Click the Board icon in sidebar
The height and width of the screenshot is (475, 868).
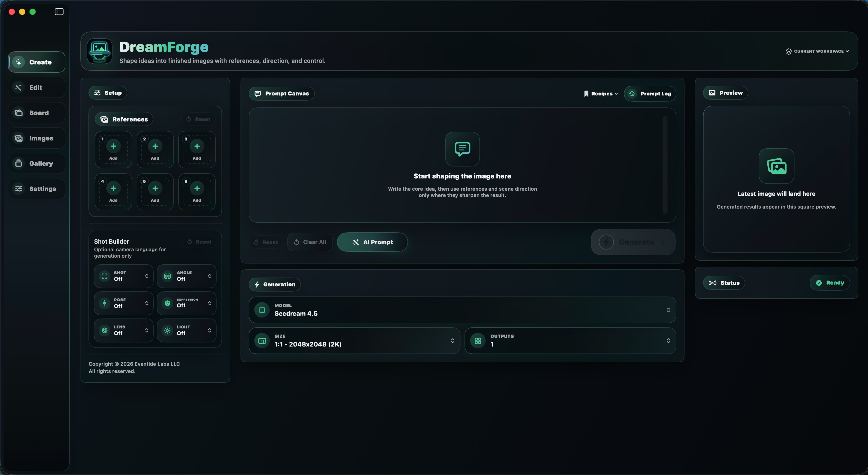coord(19,113)
